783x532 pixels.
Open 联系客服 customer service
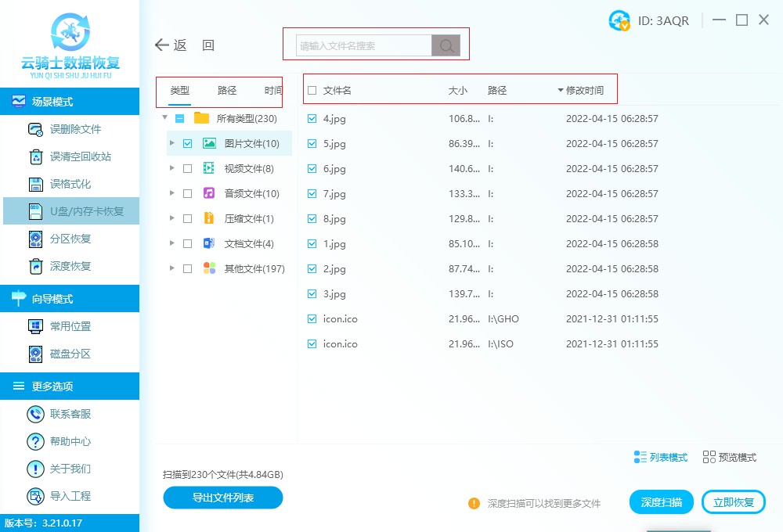(70, 414)
